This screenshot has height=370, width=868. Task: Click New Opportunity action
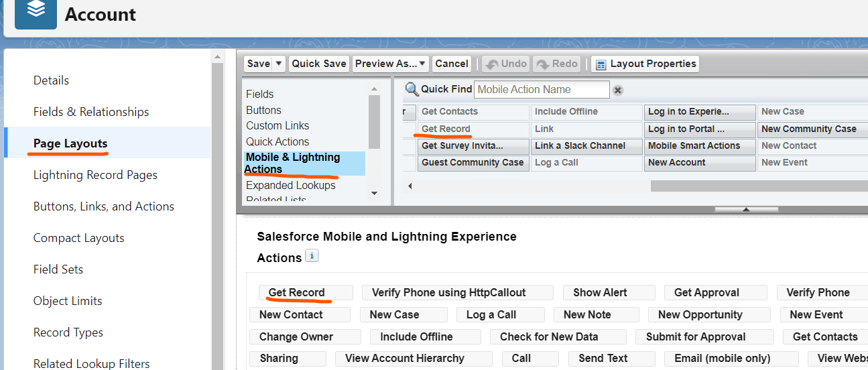click(x=710, y=314)
